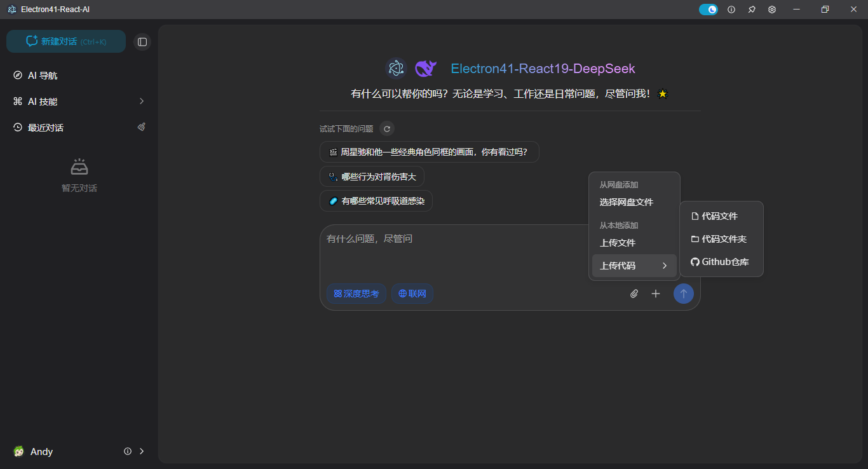Click the star emoji after the greeting
This screenshot has height=469, width=868.
663,94
